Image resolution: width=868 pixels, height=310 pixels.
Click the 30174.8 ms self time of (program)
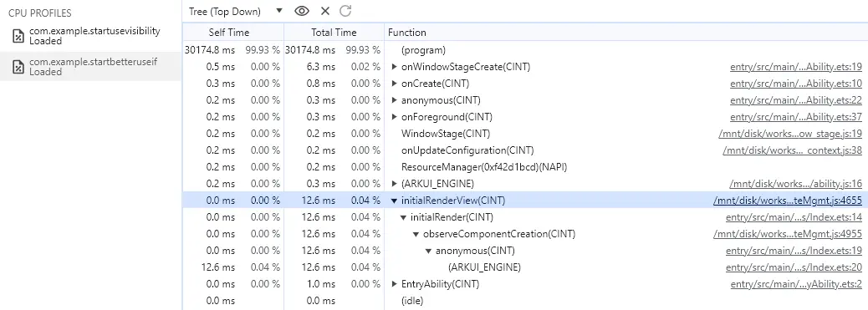(x=209, y=50)
